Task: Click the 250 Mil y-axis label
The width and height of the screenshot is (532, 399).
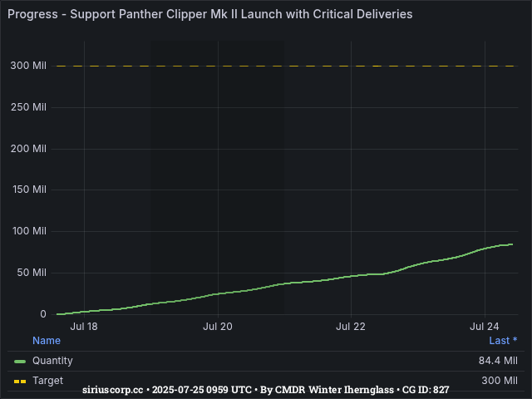Action: [x=28, y=107]
